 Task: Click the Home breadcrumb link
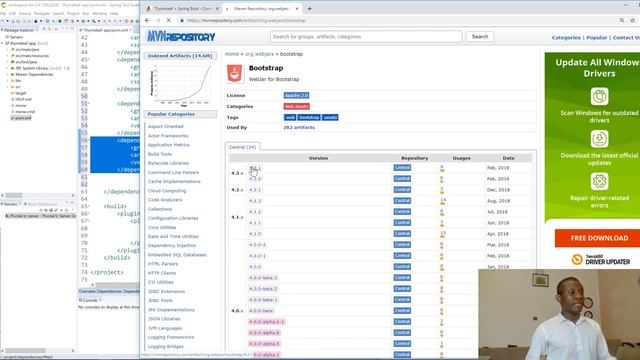click(232, 54)
